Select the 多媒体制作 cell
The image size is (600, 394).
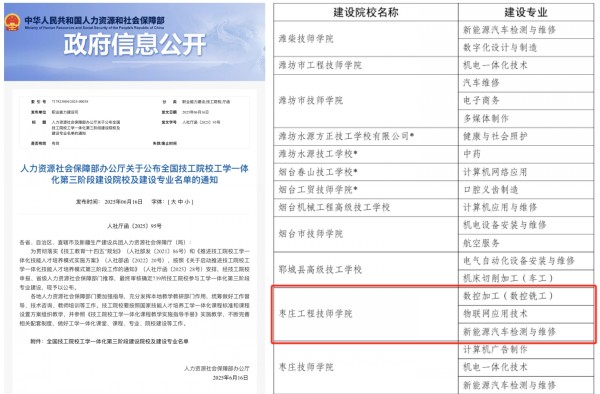[x=526, y=119]
